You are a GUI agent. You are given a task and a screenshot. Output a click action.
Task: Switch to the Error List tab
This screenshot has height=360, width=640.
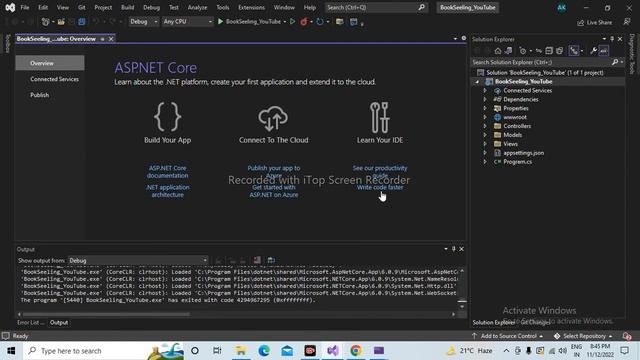31,322
